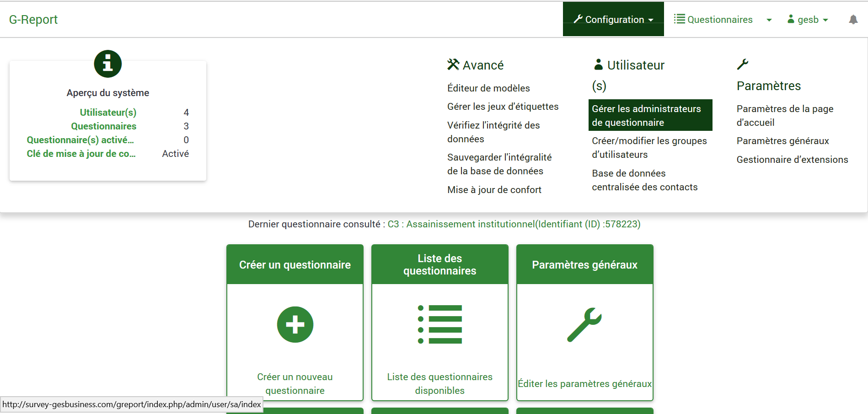Click the green plus create icon
The height and width of the screenshot is (414, 868).
(295, 324)
